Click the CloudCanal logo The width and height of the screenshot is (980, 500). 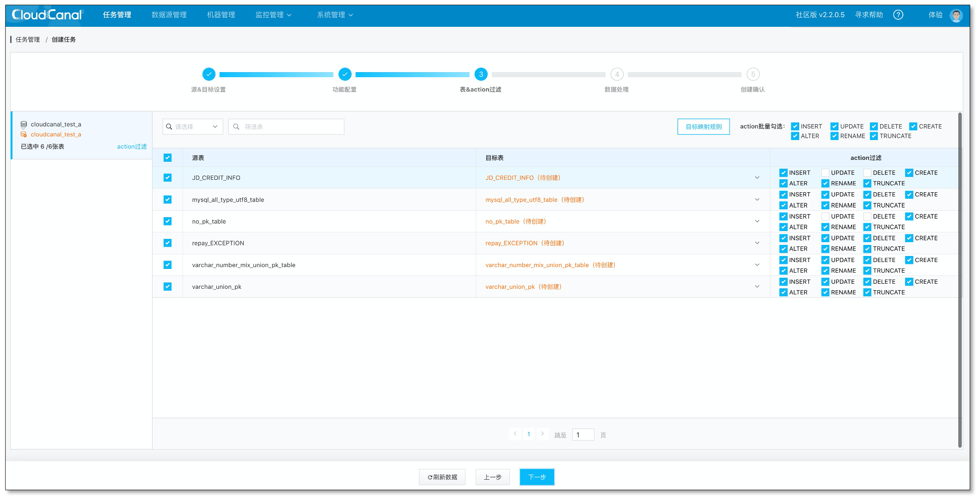point(47,15)
